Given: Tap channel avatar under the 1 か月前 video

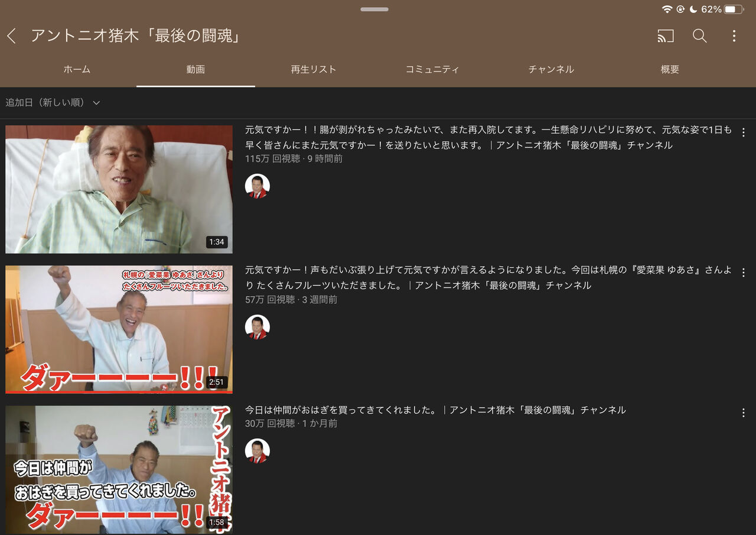Looking at the screenshot, I should click(258, 451).
